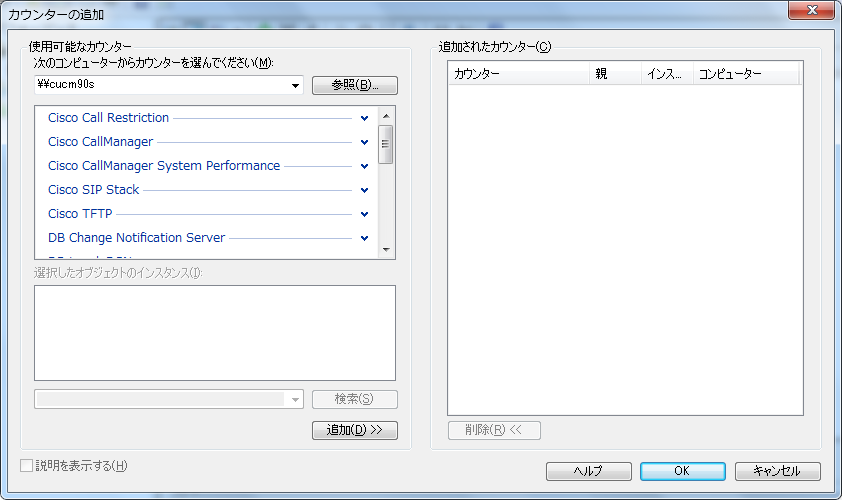Expand the Cisco SIP Stack chevron

(365, 190)
